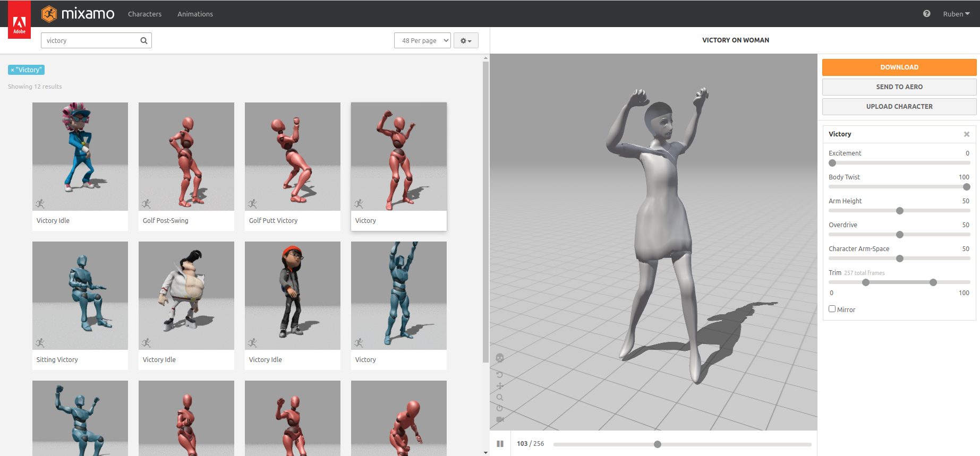Image resolution: width=980 pixels, height=456 pixels.
Task: Click the animation timeline scrubber handle
Action: click(658, 444)
